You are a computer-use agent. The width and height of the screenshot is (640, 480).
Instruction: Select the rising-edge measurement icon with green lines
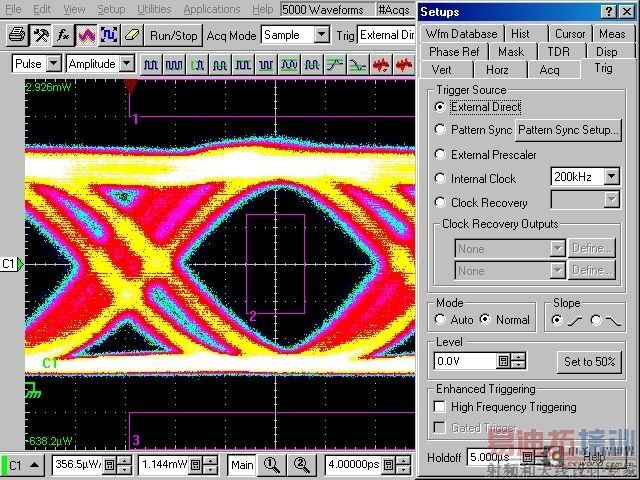(x=335, y=65)
